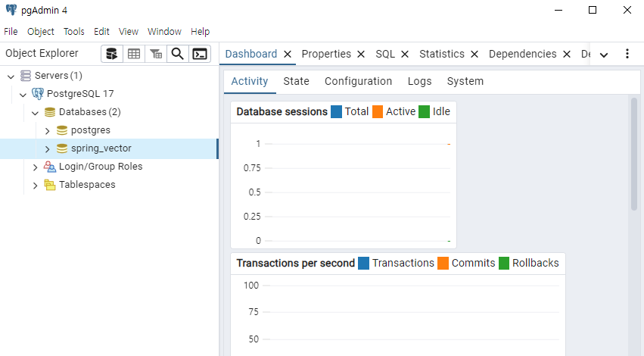The width and height of the screenshot is (644, 356).
Task: Click the Database sessions chart title
Action: (x=282, y=112)
